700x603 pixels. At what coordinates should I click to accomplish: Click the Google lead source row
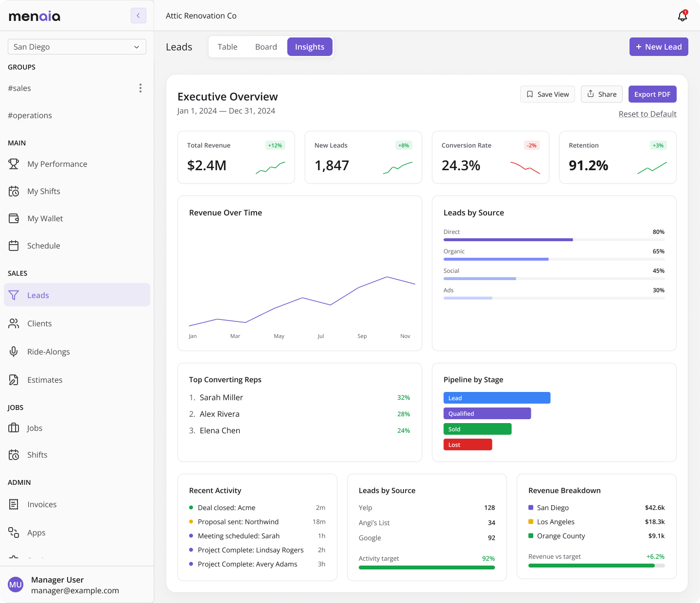click(x=427, y=537)
